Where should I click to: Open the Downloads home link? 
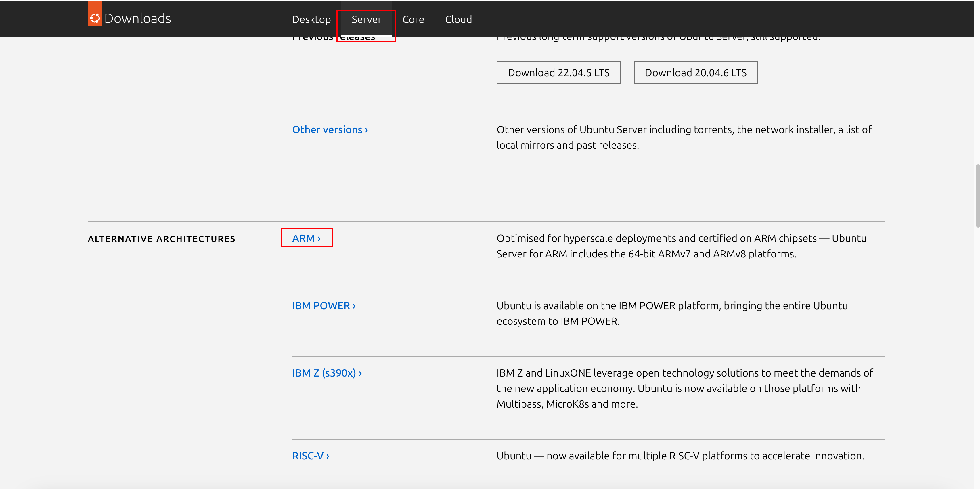point(137,19)
